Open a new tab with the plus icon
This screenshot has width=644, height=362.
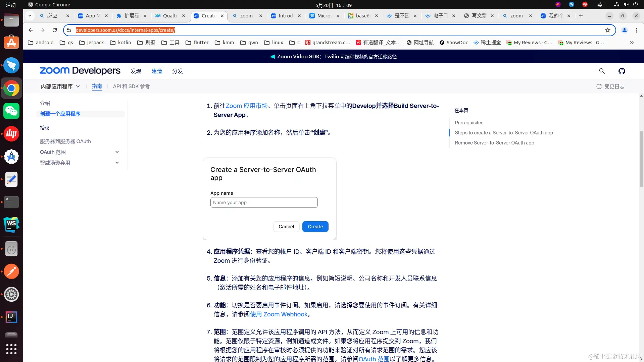point(581,16)
